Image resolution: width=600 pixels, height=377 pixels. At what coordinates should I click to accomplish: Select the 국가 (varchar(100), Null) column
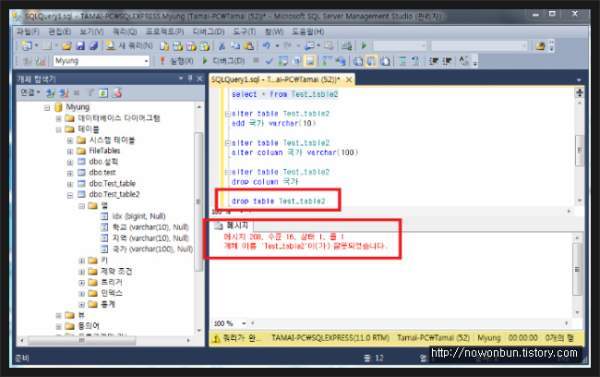(x=152, y=249)
